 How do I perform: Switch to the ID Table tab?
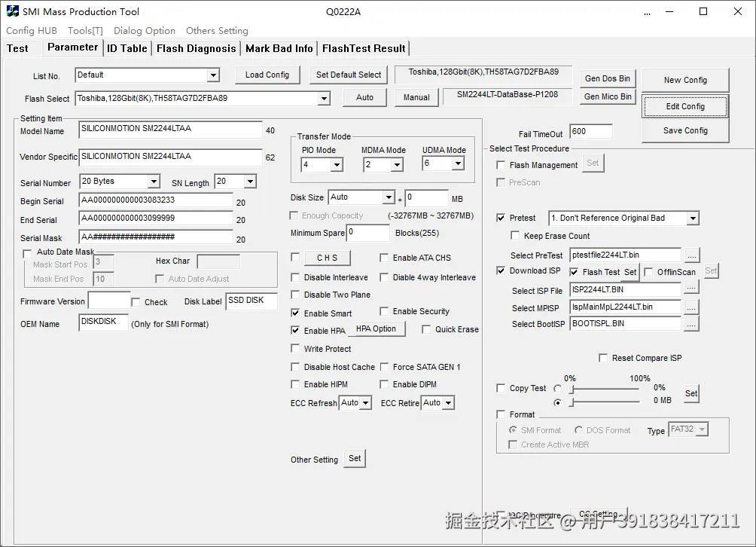pyautogui.click(x=127, y=48)
